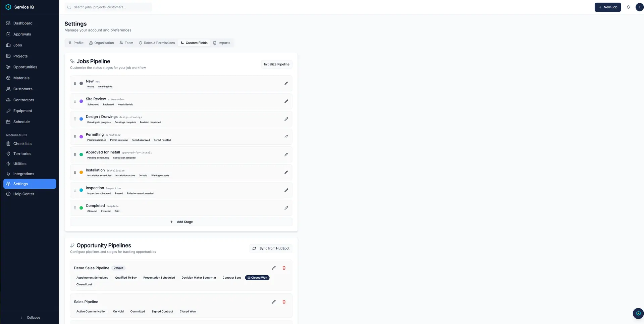Viewport: 644px width, 324px height.
Task: Edit the Sales Pipeline pencil icon
Action: pos(274,302)
